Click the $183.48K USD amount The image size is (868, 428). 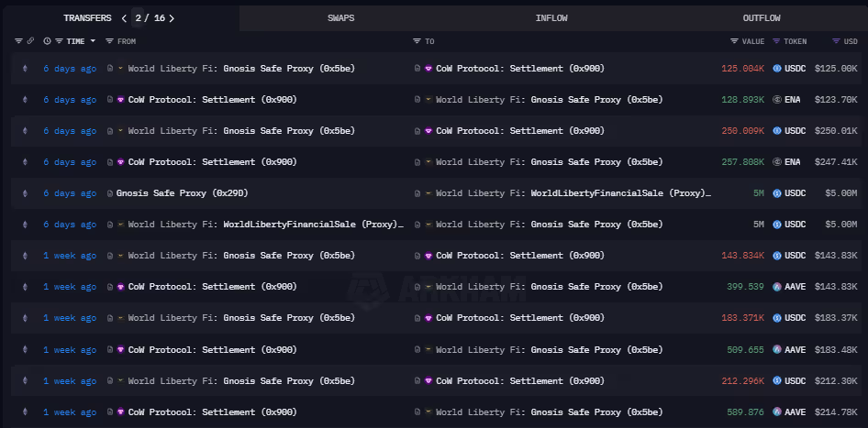[x=836, y=349]
